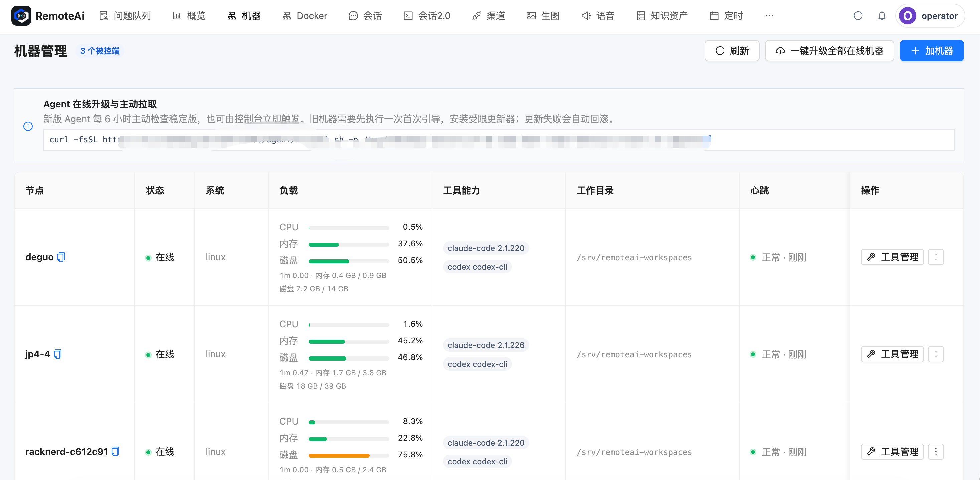Open the 概览 overview page
The image size is (980, 480).
coord(189,16)
